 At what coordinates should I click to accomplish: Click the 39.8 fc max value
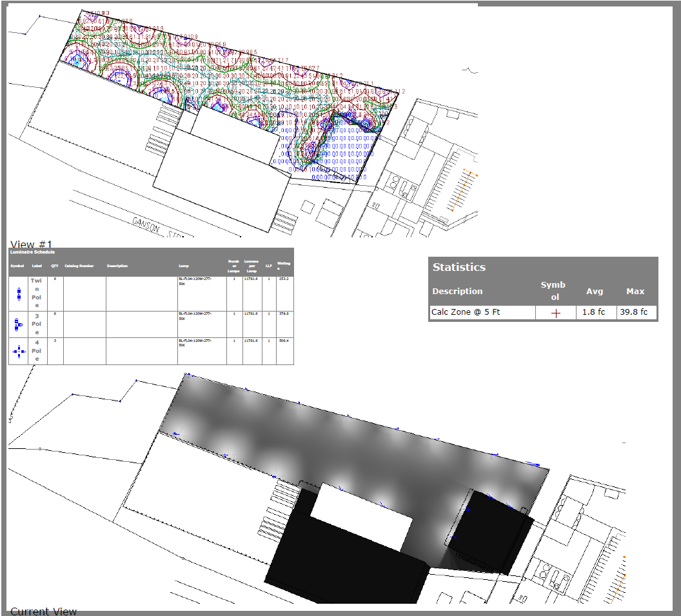coord(635,313)
